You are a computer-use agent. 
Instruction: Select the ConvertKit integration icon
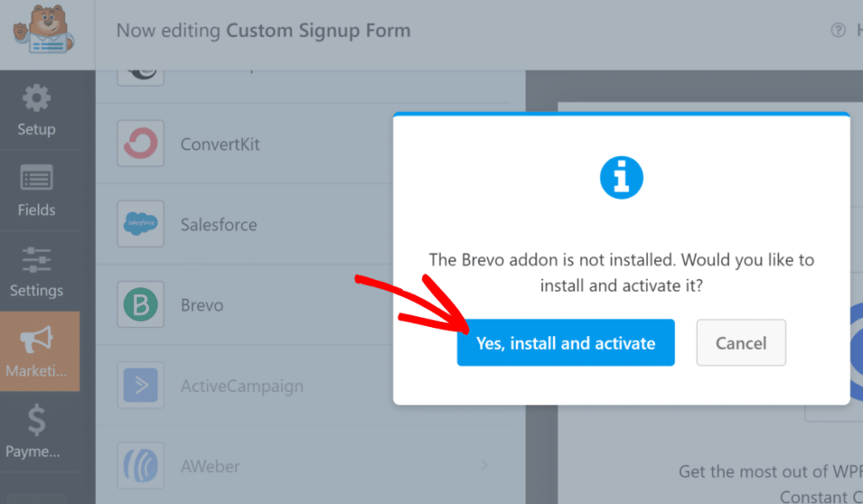140,143
